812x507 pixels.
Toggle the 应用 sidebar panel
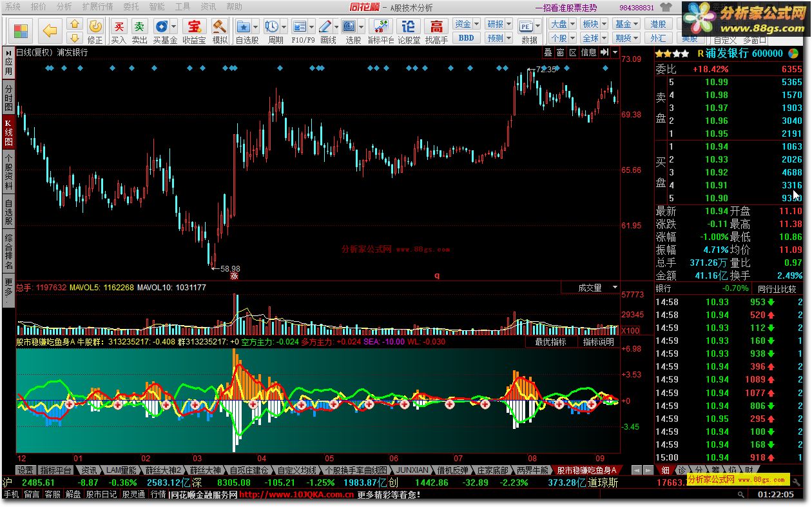tap(8, 63)
